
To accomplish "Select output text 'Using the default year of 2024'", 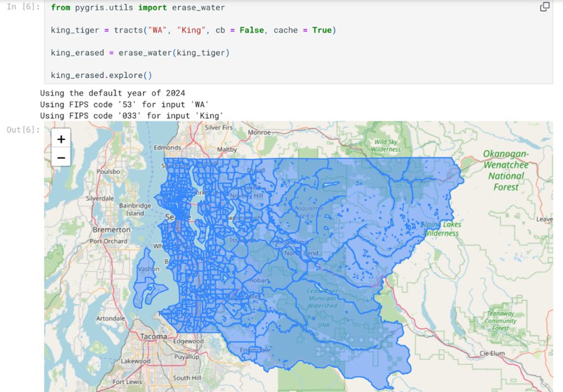I will (113, 93).
